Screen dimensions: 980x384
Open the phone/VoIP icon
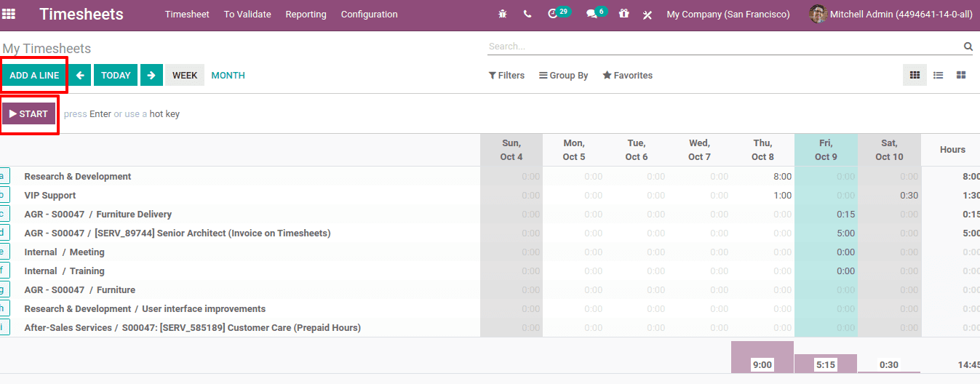click(x=527, y=14)
